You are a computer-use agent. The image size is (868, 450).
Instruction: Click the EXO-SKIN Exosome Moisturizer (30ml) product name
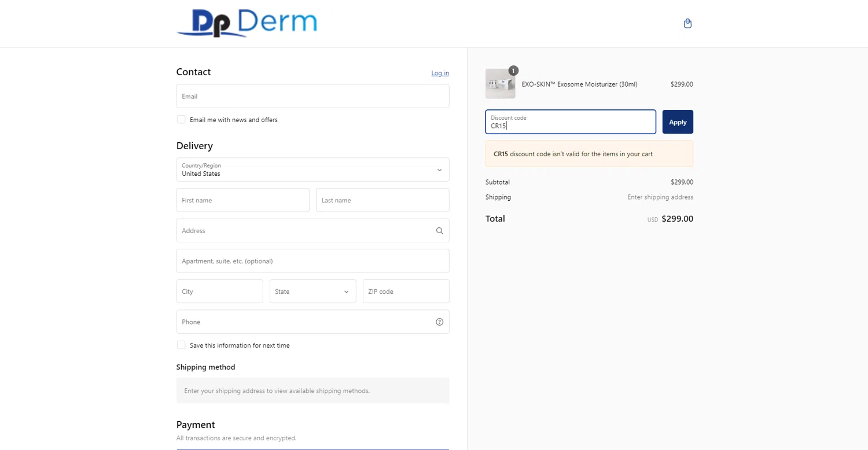580,84
